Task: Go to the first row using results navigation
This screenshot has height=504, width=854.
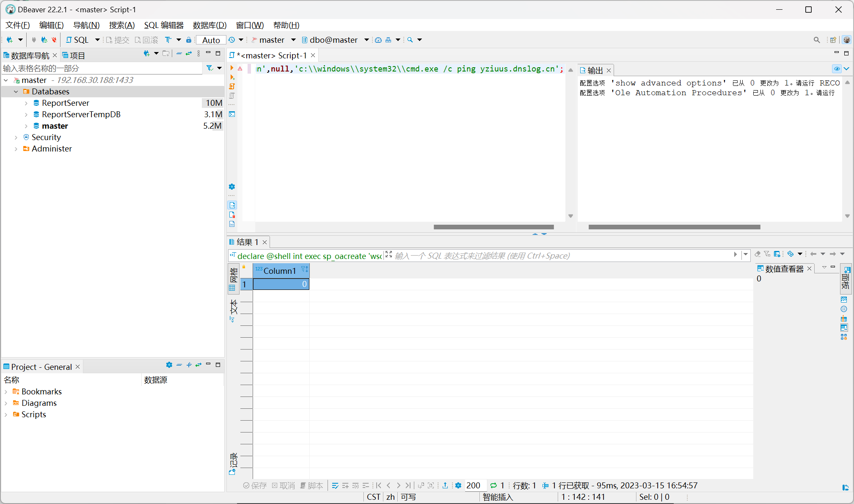Action: pyautogui.click(x=379, y=485)
